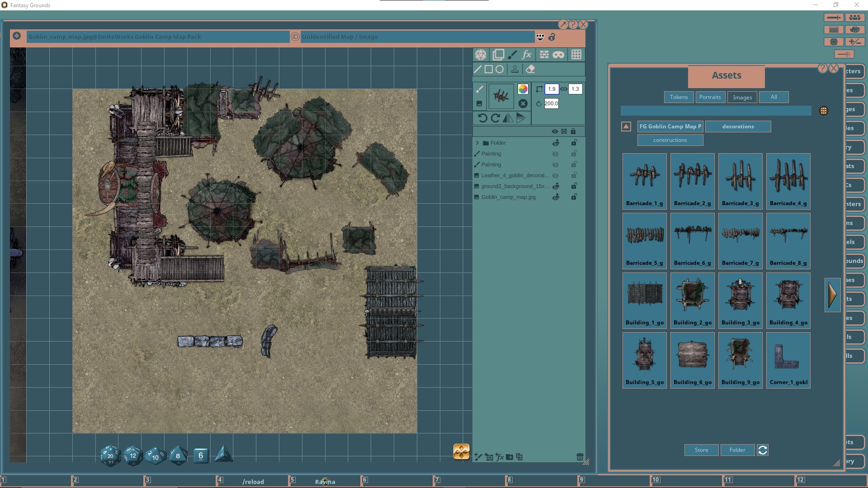The image size is (868, 488).
Task: Open the Options gear icon in the right sidebar
Action: pos(835,41)
